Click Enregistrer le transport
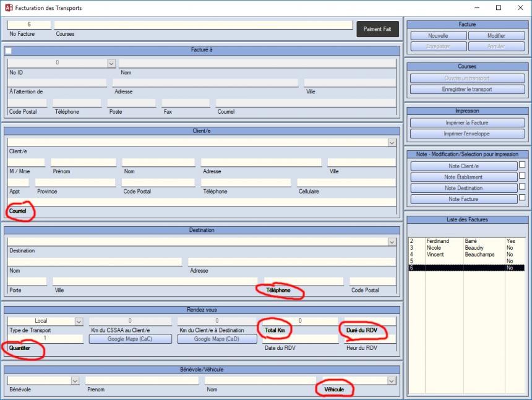 click(467, 89)
